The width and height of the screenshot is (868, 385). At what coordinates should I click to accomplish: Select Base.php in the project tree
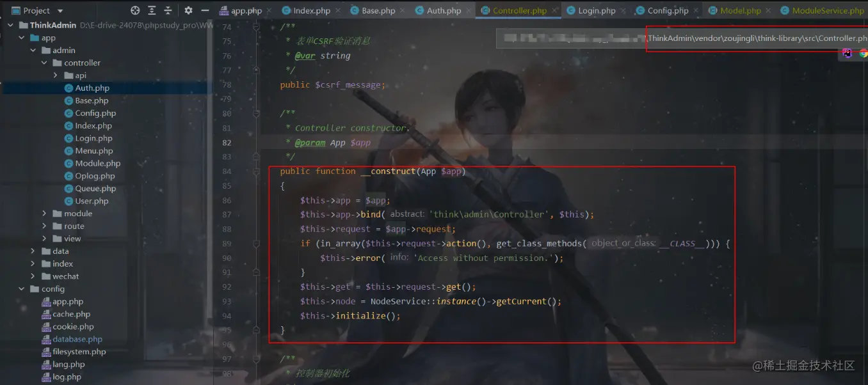point(92,100)
